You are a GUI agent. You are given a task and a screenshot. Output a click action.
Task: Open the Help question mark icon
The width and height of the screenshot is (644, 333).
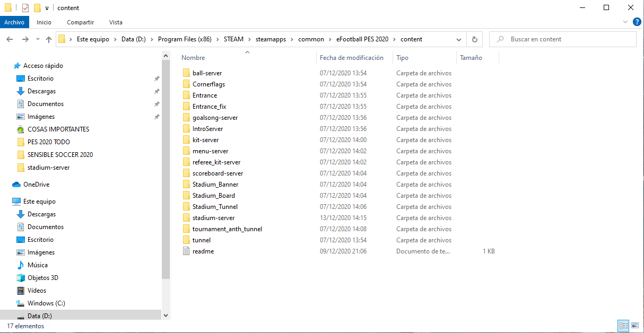click(637, 22)
